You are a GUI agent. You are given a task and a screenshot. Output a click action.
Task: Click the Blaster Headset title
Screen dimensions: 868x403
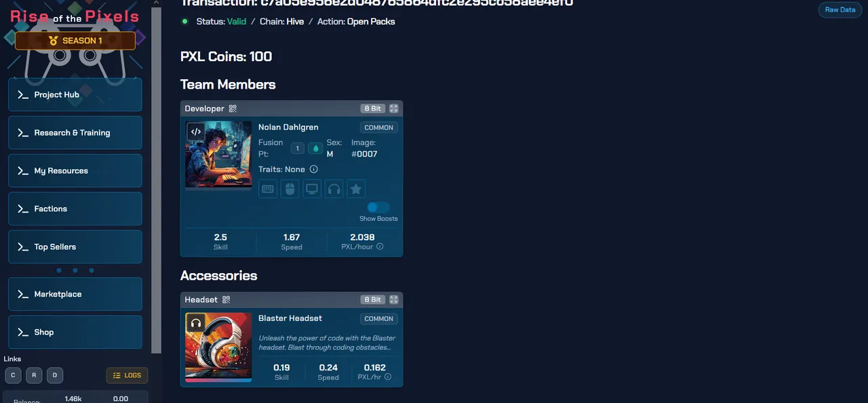[x=290, y=318]
